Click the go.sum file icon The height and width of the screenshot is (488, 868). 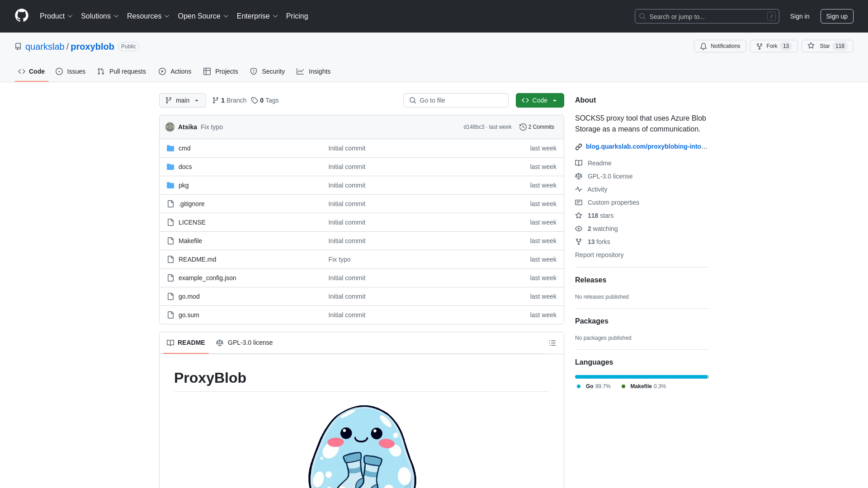pos(170,315)
